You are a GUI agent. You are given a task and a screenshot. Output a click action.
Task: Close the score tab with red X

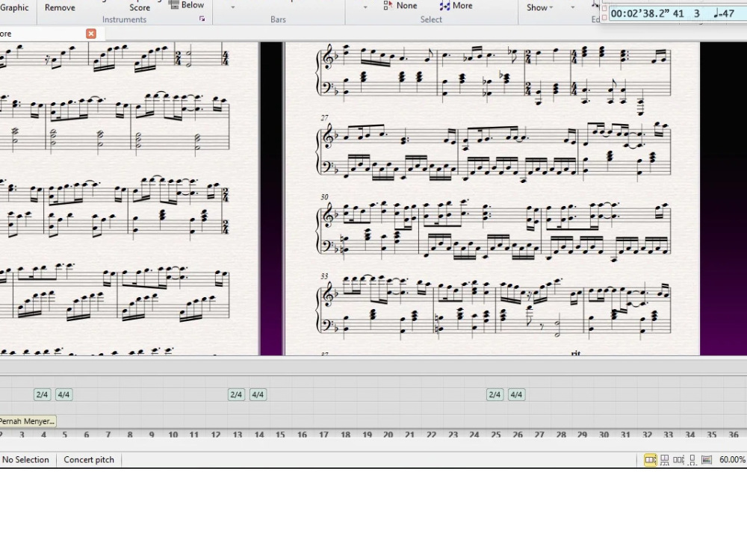(91, 34)
